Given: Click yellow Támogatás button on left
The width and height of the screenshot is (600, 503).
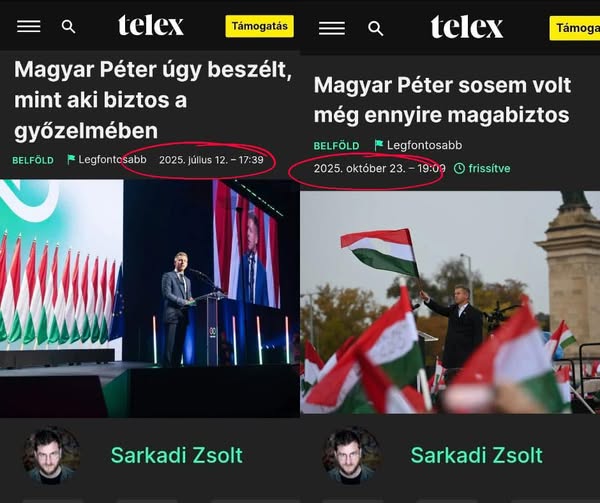Looking at the screenshot, I should [x=259, y=26].
